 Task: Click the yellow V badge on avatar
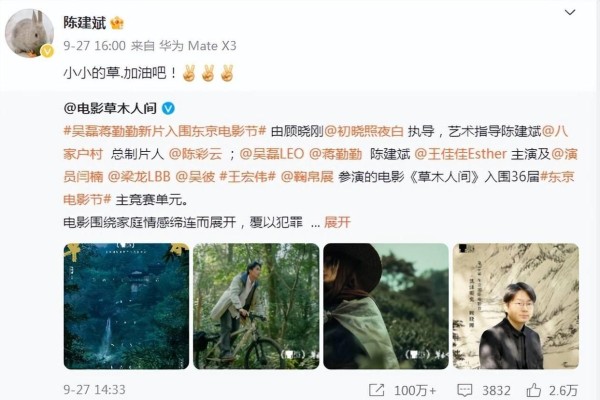click(47, 51)
